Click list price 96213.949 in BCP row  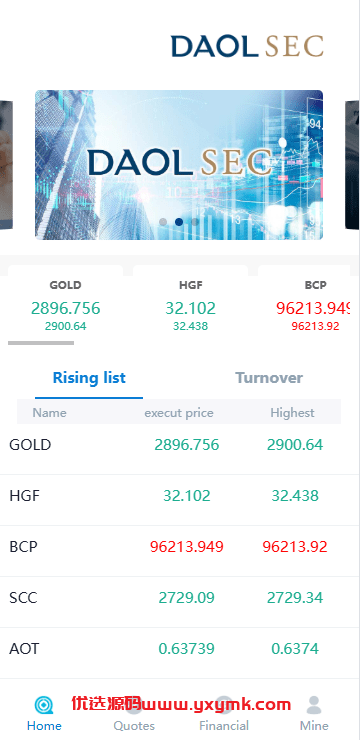(x=187, y=547)
